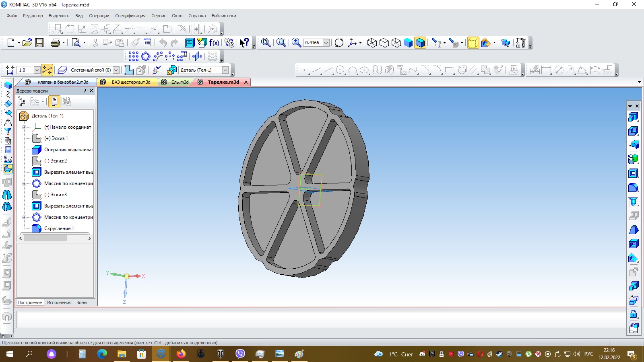Screen dimensions: 644x362
Task: Pin or unpin the Дерево модели panel
Action: 85,91
